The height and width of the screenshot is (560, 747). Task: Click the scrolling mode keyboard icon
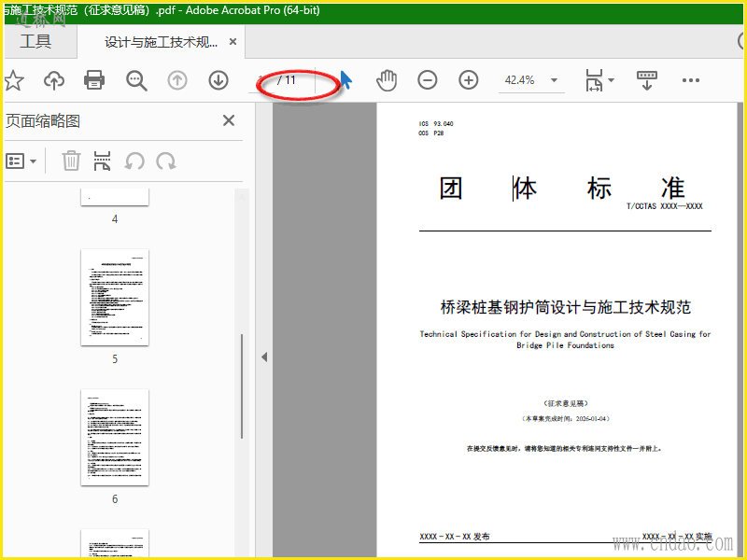coord(646,80)
